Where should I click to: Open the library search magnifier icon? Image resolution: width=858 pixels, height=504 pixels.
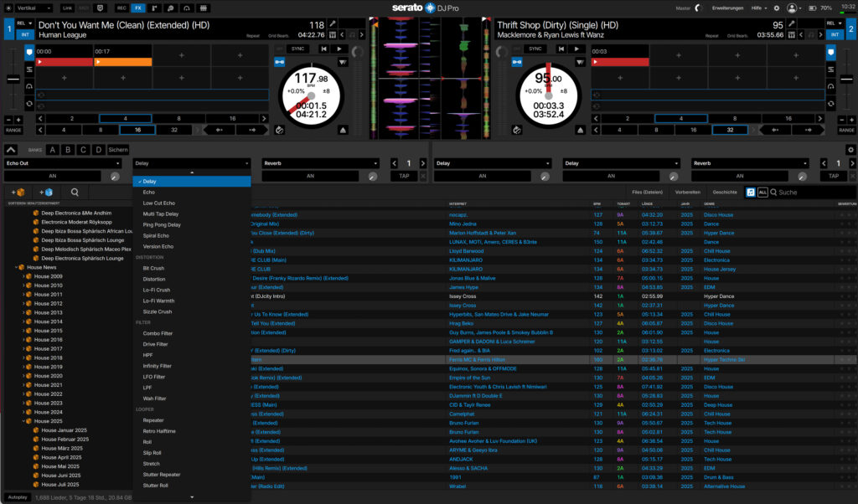tap(75, 193)
